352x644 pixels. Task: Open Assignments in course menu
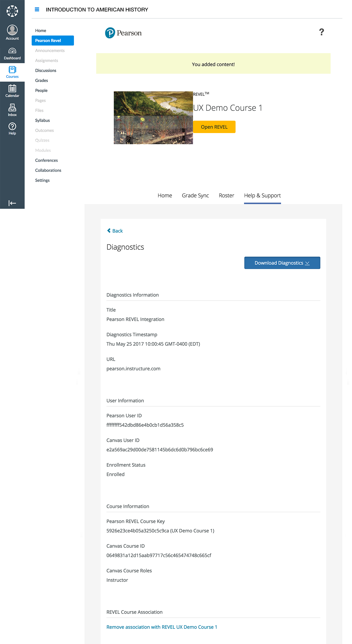click(47, 60)
